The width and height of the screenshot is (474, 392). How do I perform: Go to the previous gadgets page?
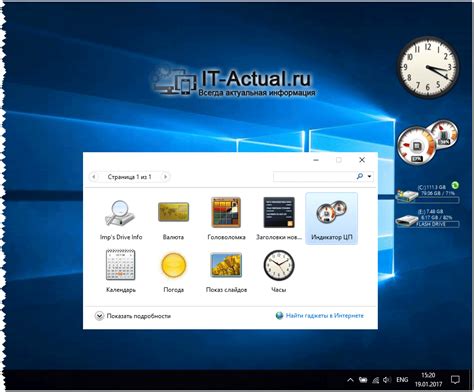94,177
